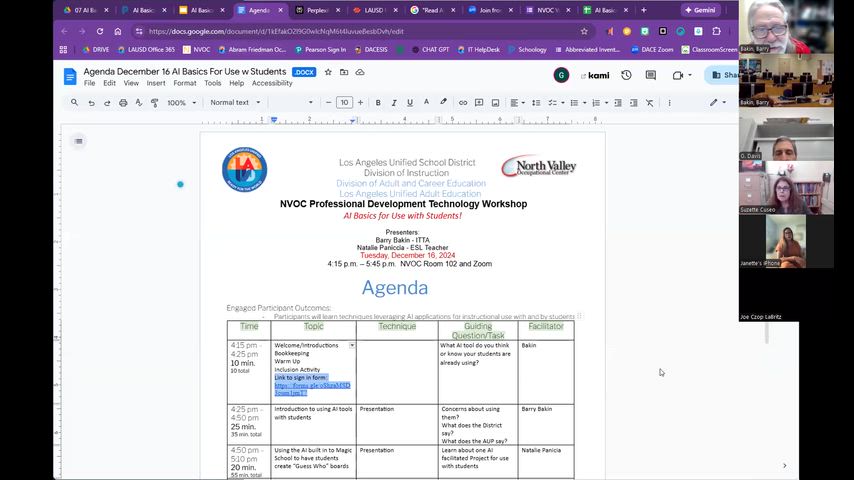Open the Schoology bookmark

pyautogui.click(x=527, y=50)
